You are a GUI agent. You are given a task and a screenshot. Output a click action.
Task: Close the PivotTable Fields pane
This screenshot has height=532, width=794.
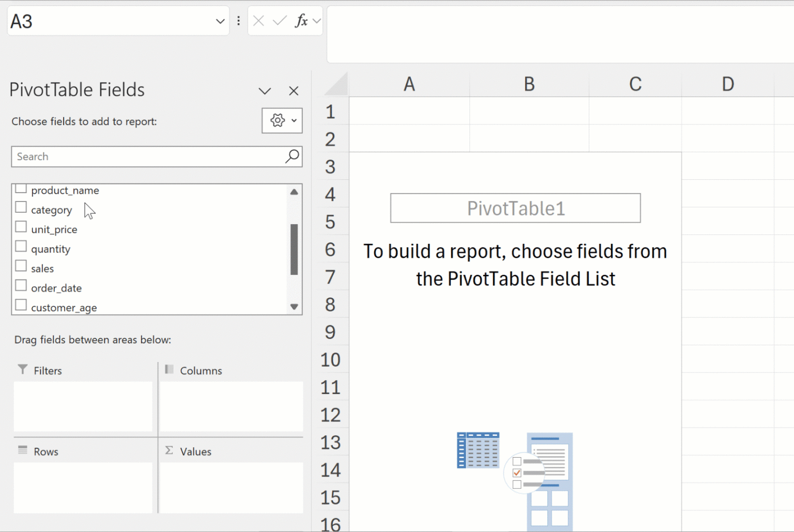(294, 91)
